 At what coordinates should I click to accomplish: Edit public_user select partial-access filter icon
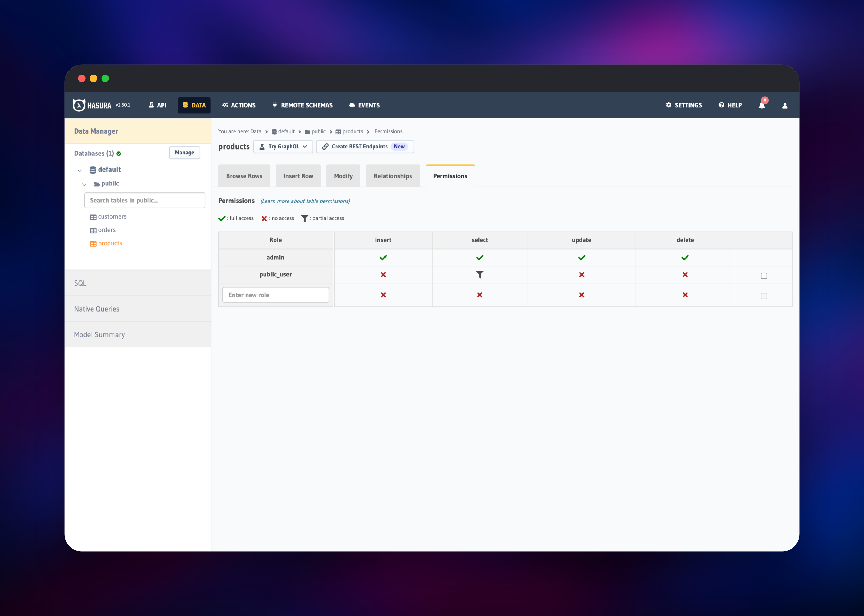point(480,275)
